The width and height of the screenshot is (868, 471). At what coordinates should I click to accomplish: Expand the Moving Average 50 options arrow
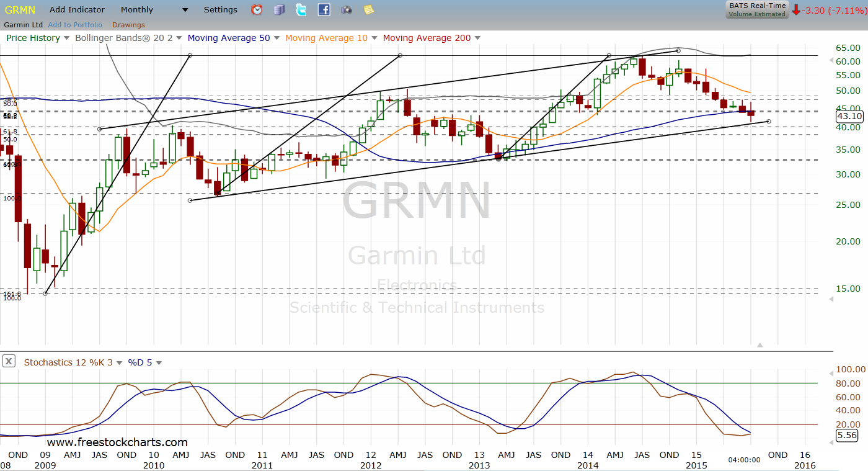tap(277, 38)
